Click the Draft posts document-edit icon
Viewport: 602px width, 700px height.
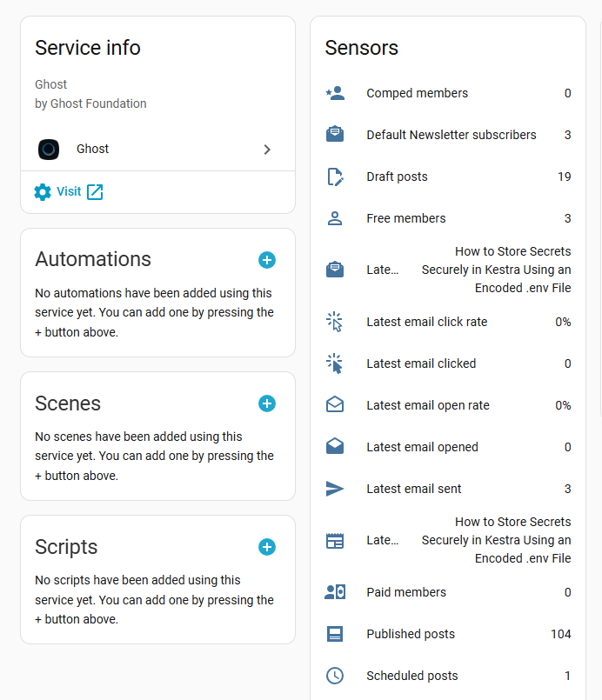point(335,177)
